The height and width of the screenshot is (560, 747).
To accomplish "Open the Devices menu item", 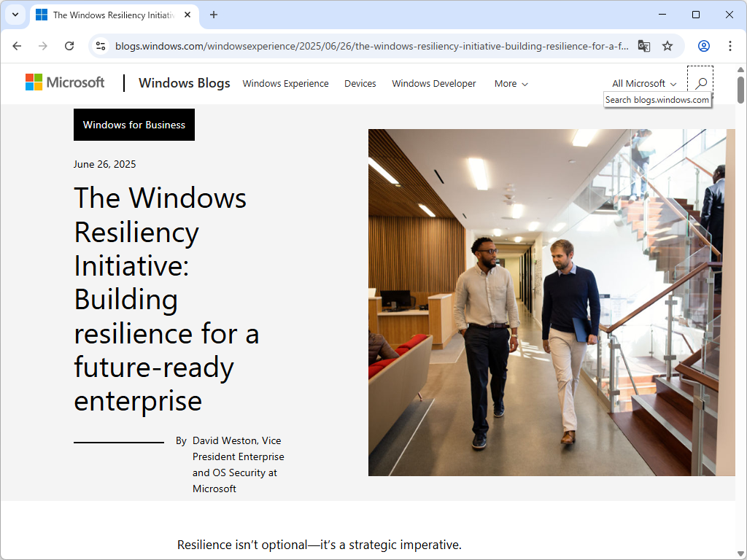I will (360, 83).
